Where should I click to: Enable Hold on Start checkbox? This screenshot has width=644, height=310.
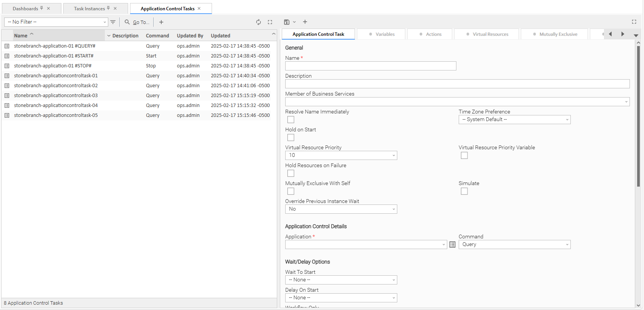click(291, 137)
